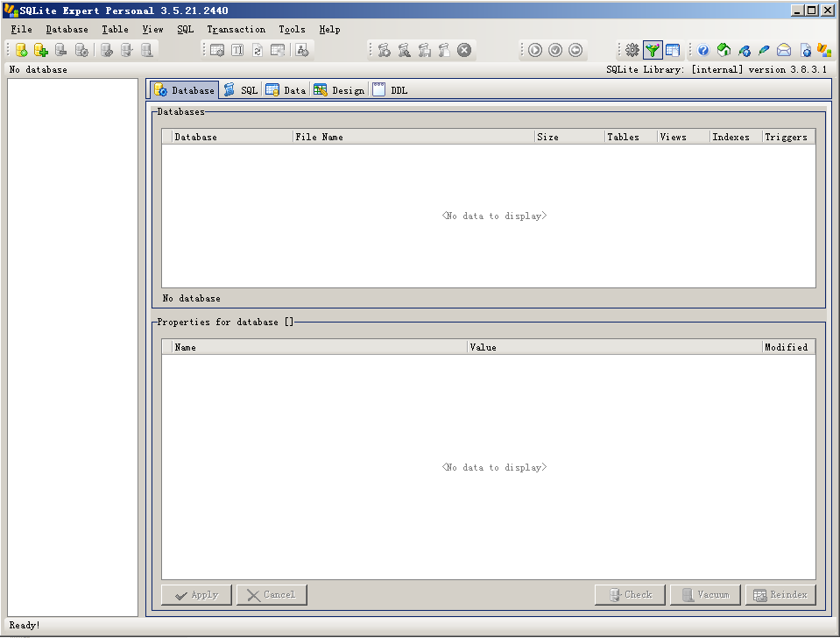Click the database link (attach) icon
Viewport: 840px width, 638px height.
click(x=107, y=50)
